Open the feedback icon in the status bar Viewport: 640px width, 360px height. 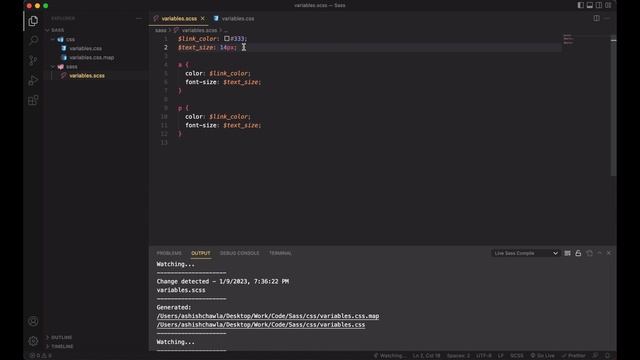pos(596,356)
